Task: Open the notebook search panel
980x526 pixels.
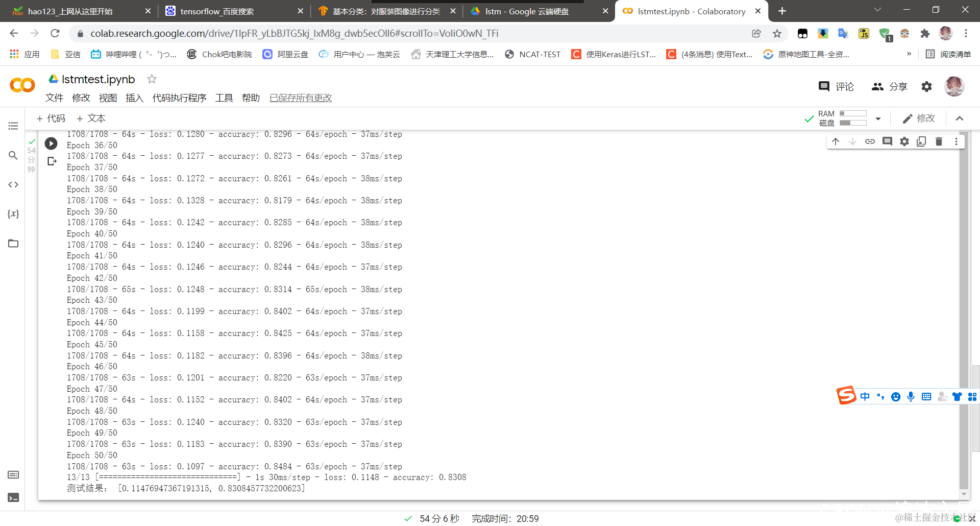Action: pyautogui.click(x=13, y=155)
